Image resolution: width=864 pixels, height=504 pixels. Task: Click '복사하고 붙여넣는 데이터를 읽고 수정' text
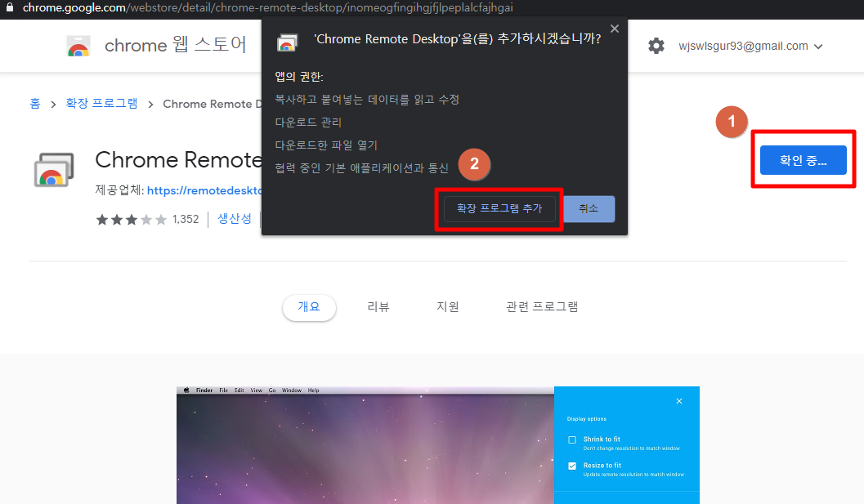(x=367, y=100)
